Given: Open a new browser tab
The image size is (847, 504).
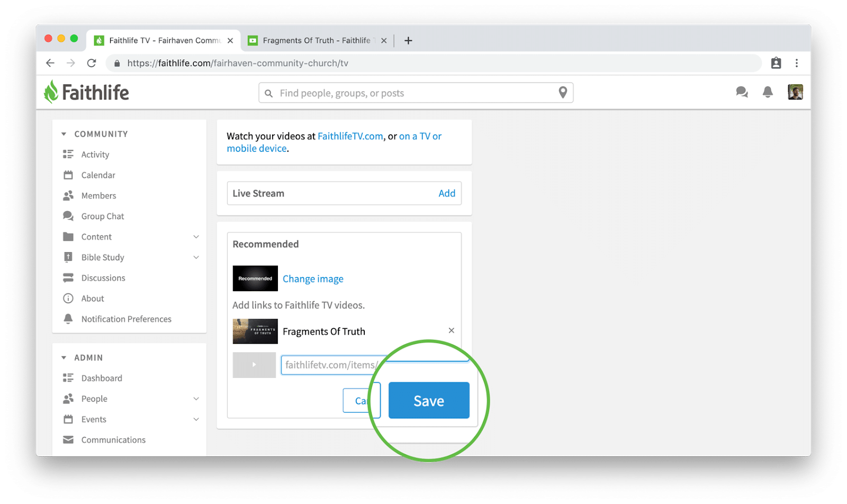Looking at the screenshot, I should 408,41.
